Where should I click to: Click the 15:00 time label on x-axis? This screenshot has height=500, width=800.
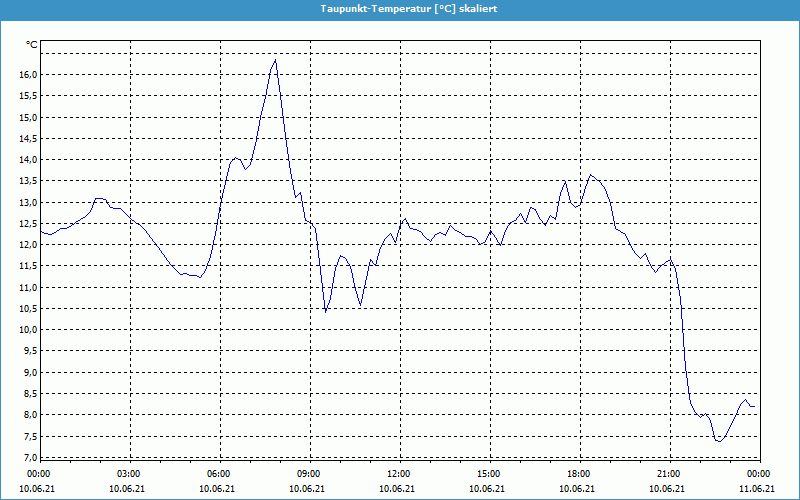(489, 474)
